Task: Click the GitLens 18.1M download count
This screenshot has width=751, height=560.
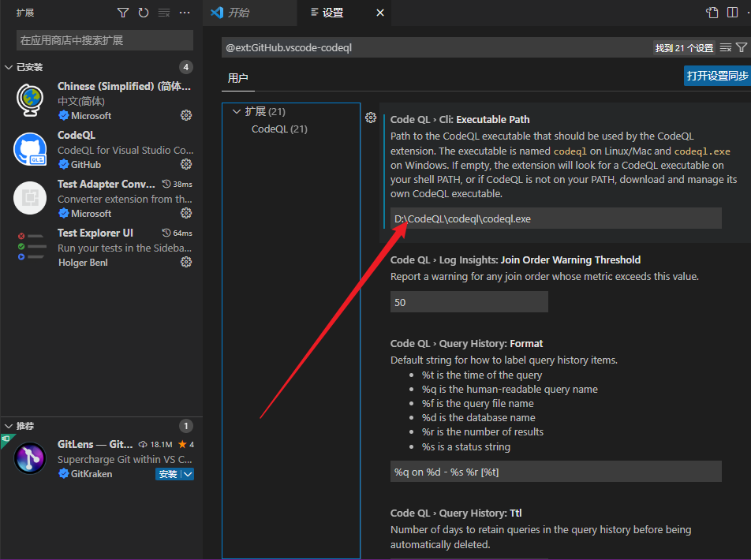Action: [155, 445]
